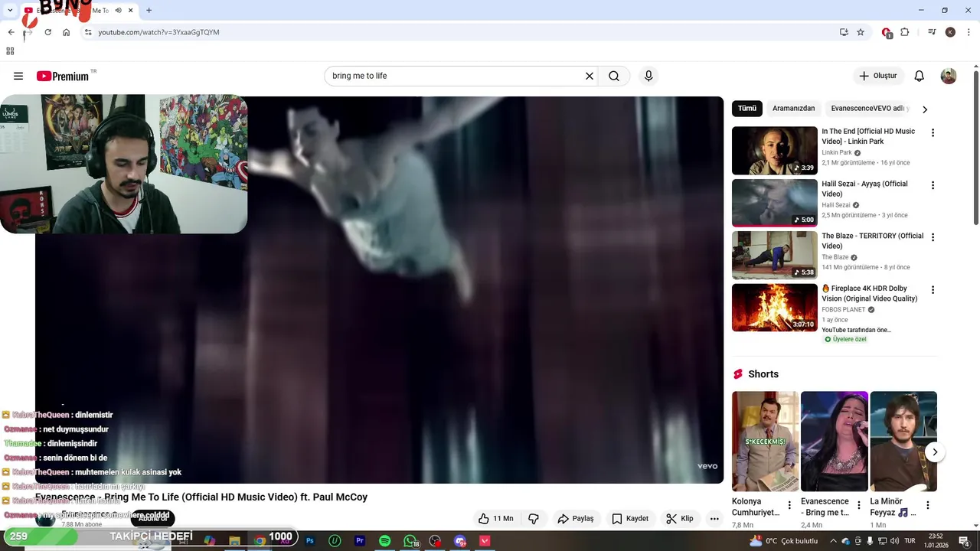Open the YouTube account avatar menu
The height and width of the screenshot is (551, 980).
(x=949, y=76)
